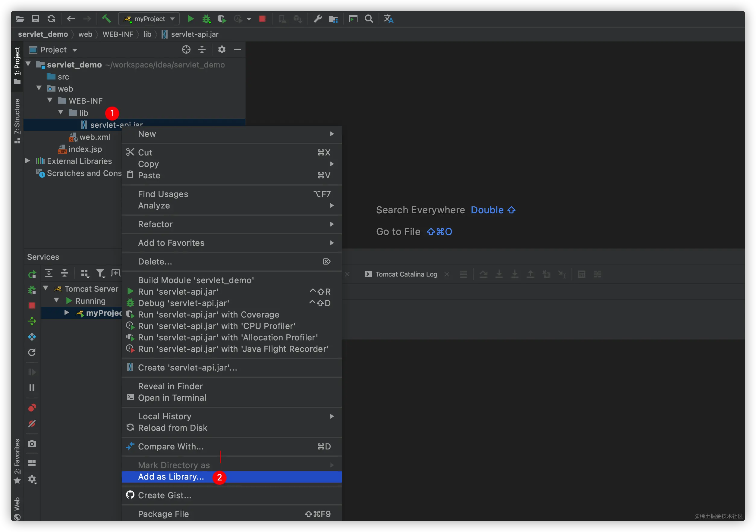Toggle the Structure tool window tab

[17, 120]
